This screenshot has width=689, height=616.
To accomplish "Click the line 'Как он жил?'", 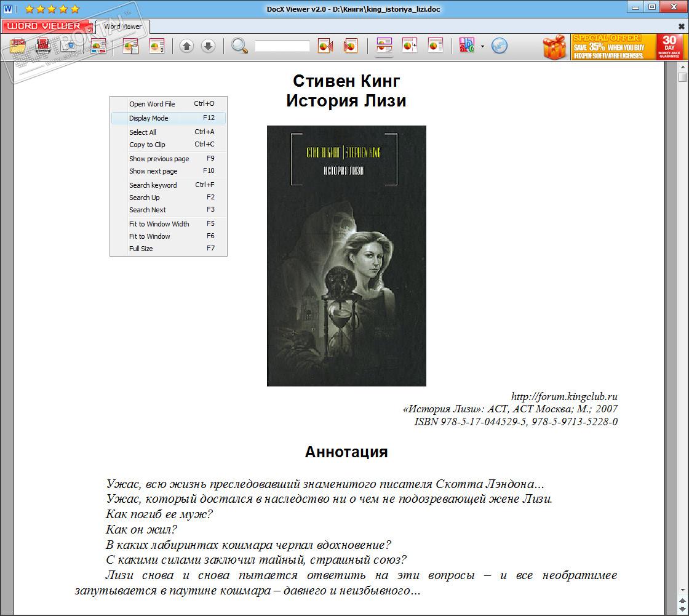I will coord(141,529).
